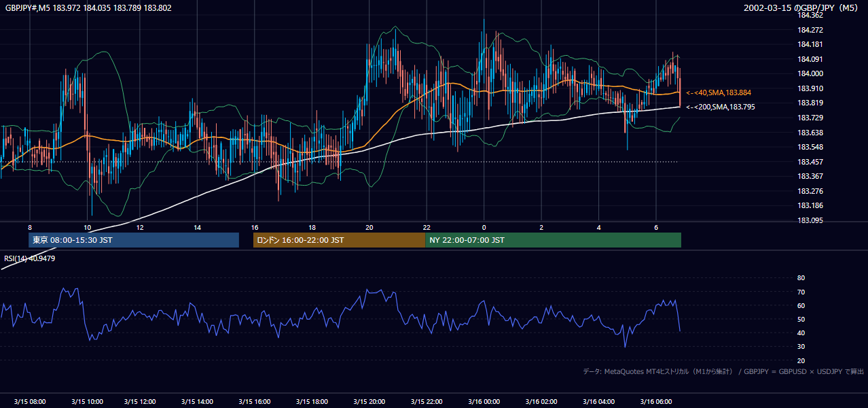Image resolution: width=868 pixels, height=408 pixels.
Task: Click the 3/15 08:00 date axis label
Action: [30, 402]
